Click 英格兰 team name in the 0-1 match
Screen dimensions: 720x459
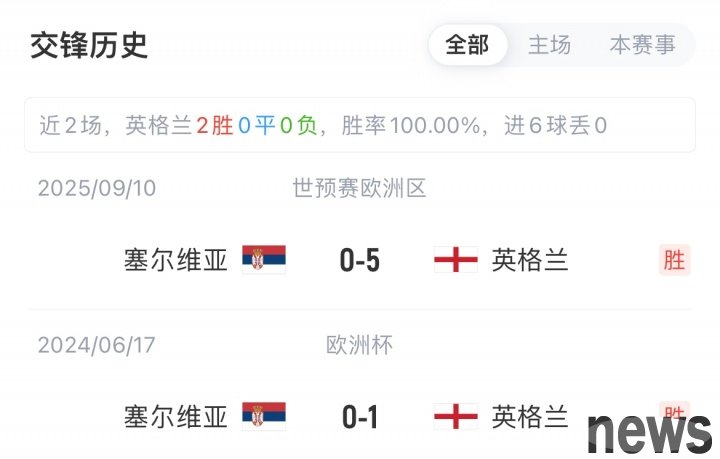tap(530, 416)
